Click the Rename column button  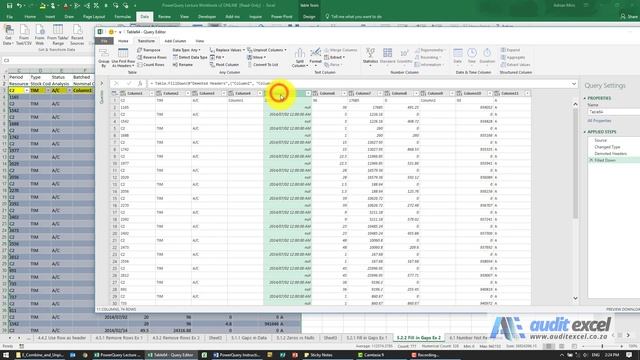(182, 65)
